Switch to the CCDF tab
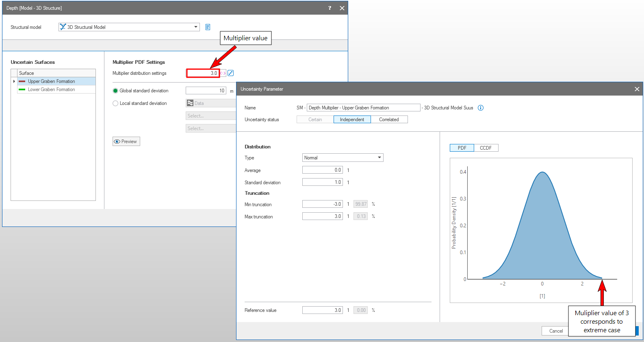Image resolution: width=644 pixels, height=342 pixels. [486, 148]
